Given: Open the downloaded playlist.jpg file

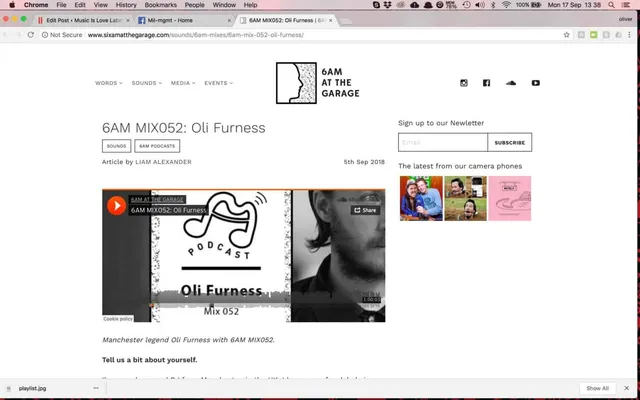Looking at the screenshot, I should coord(32,389).
